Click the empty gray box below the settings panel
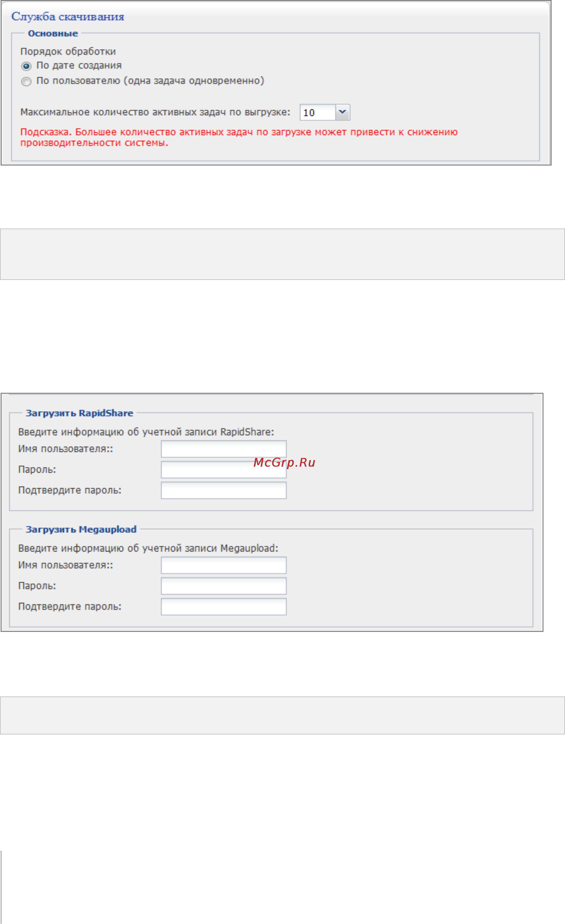Image resolution: width=565 pixels, height=924 pixels. click(282, 254)
